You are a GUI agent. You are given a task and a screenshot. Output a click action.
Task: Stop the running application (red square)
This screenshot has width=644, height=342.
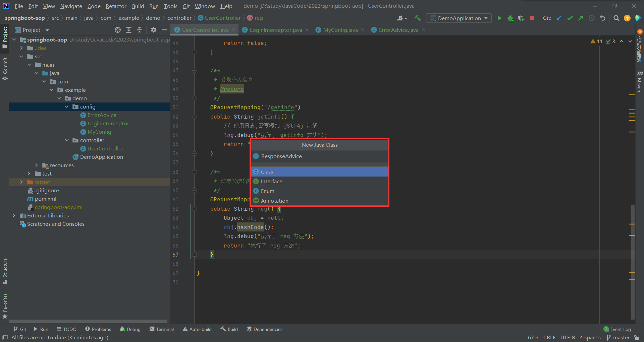coord(532,18)
